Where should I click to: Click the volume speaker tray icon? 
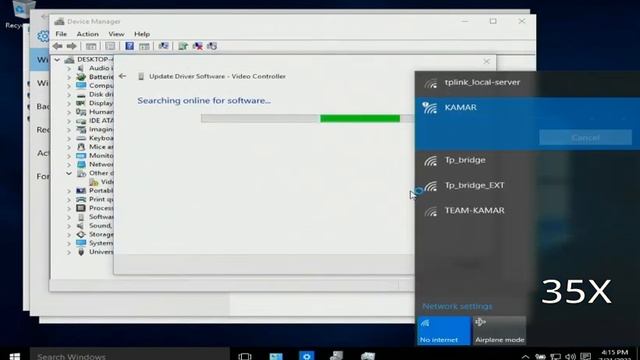coord(571,357)
